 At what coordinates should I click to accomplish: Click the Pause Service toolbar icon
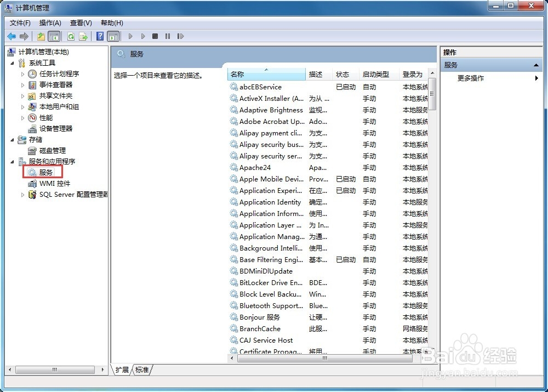(168, 36)
